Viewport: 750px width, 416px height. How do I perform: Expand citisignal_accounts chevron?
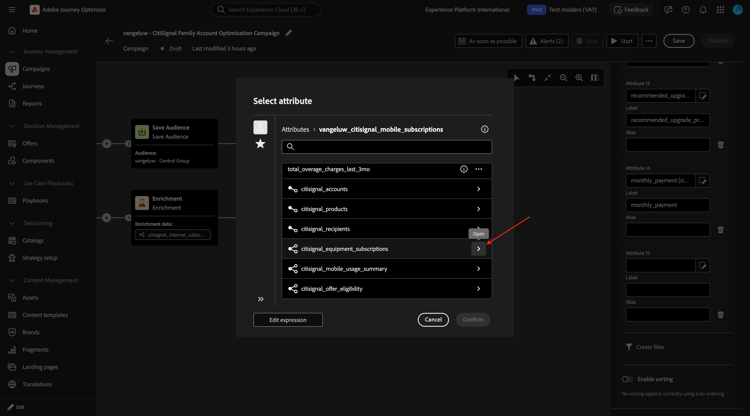478,189
